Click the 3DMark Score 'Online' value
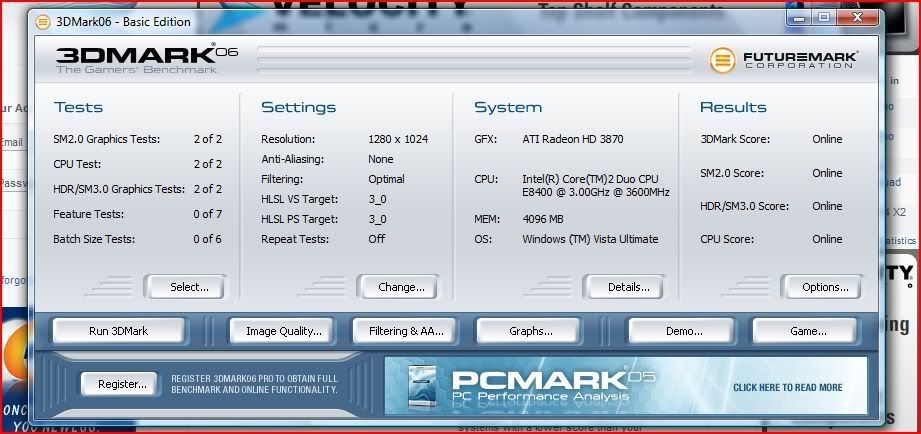Image resolution: width=921 pixels, height=434 pixels. pos(827,139)
